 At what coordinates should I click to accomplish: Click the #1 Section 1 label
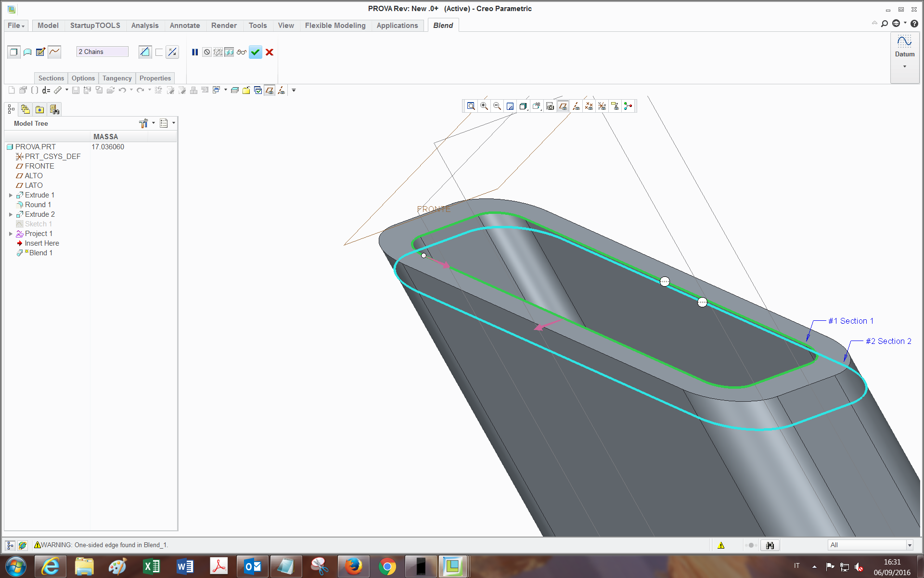(x=851, y=321)
